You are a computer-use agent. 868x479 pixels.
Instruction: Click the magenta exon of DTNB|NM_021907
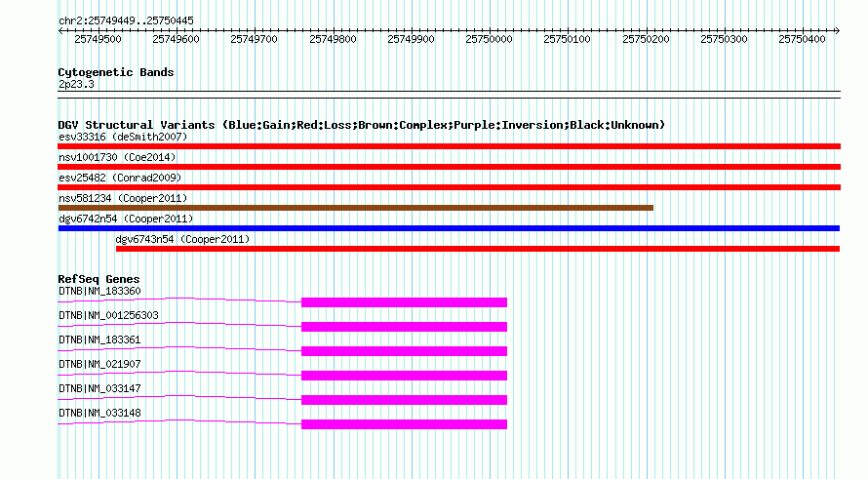pyautogui.click(x=404, y=376)
